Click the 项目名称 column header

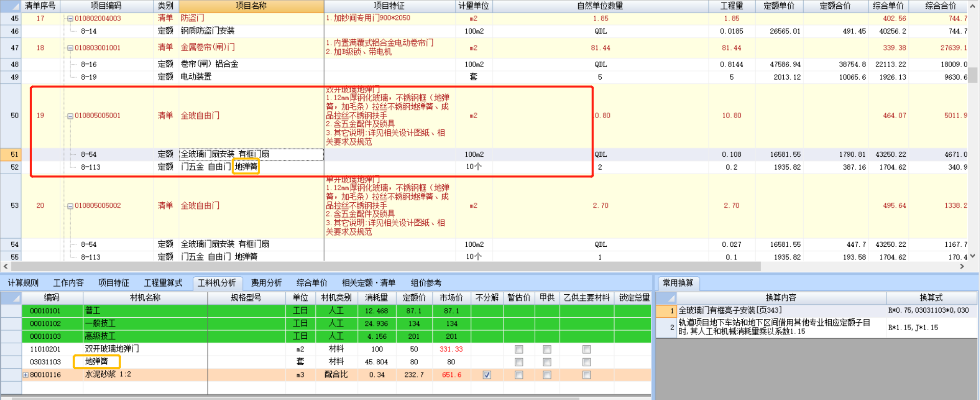(251, 6)
